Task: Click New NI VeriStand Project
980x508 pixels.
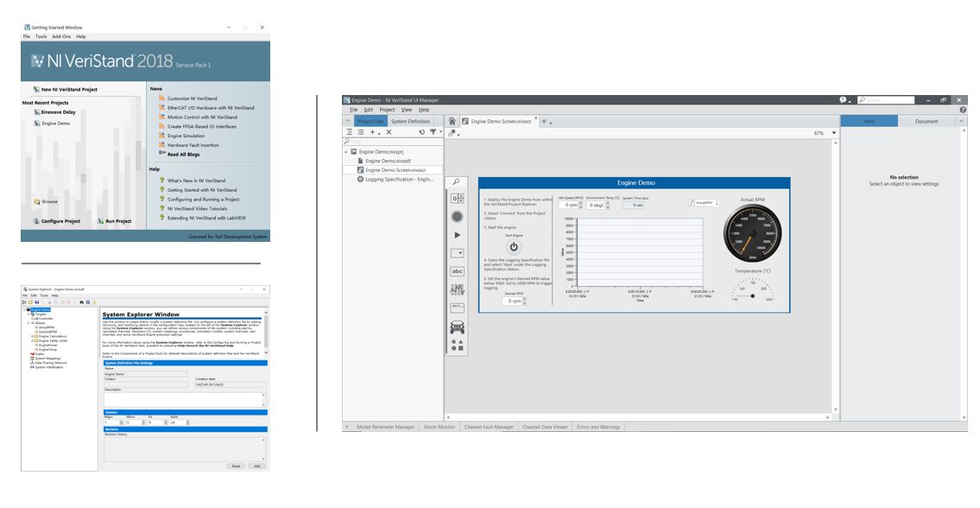Action: [65, 90]
